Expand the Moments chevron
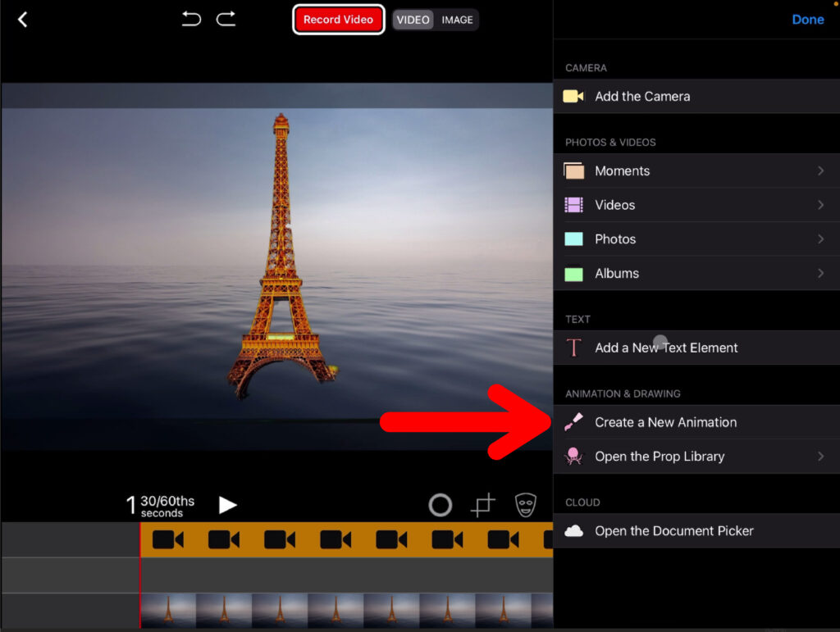 pyautogui.click(x=820, y=171)
